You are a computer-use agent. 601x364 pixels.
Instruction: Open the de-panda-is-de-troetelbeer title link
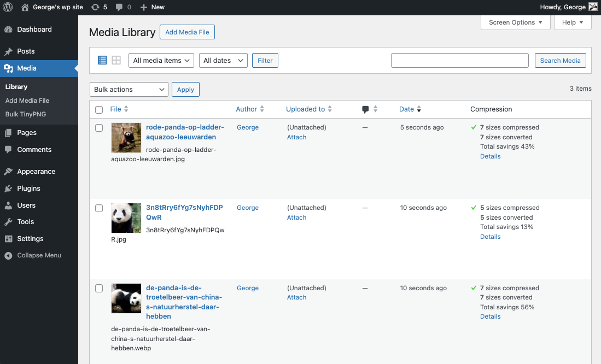[x=184, y=302]
